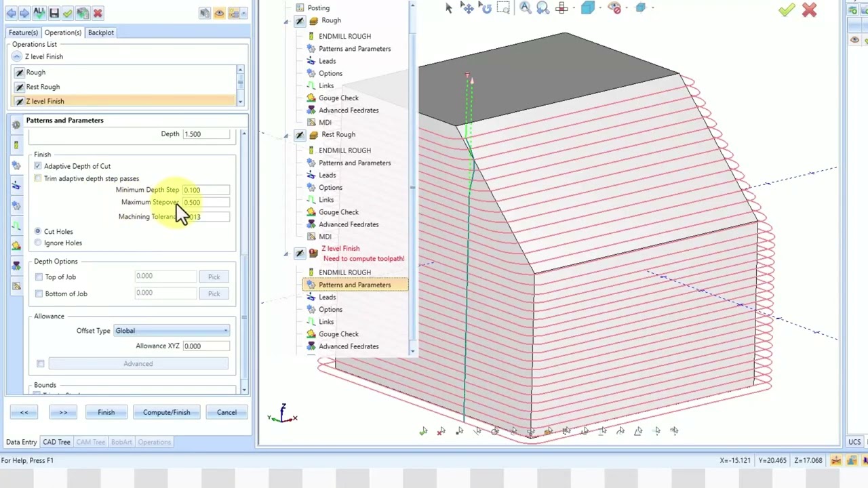Image resolution: width=868 pixels, height=488 pixels.
Task: Click the blue forward arrow toolbar icon
Action: [24, 13]
